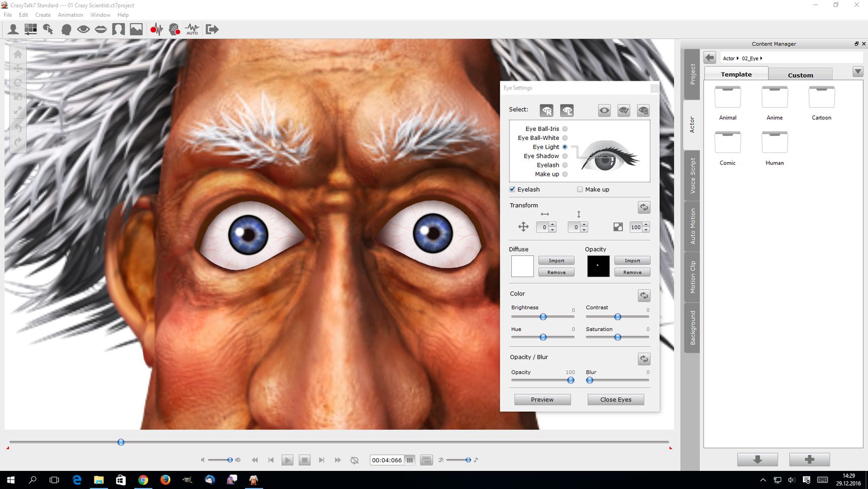868x489 pixels.
Task: Click Import under Diffuse
Action: (x=556, y=261)
